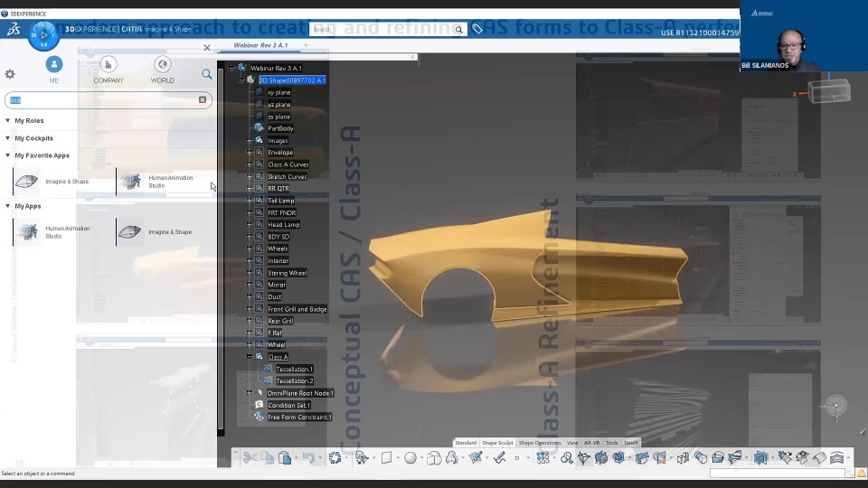
Task: Click the grid of dots icon in toolbar
Action: (543, 457)
